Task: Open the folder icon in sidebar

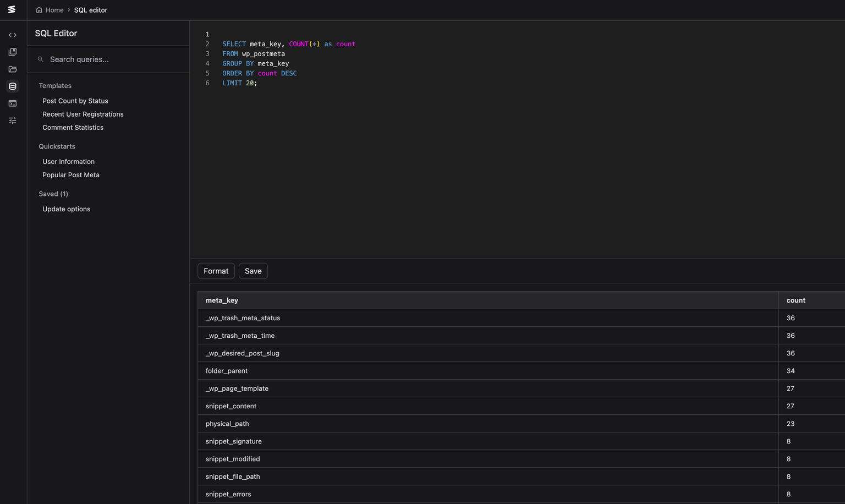Action: click(13, 69)
